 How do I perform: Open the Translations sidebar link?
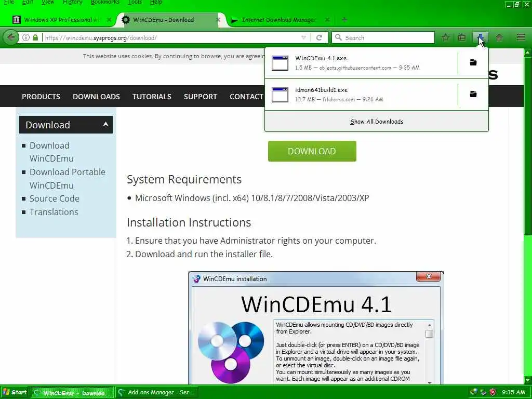tap(54, 212)
